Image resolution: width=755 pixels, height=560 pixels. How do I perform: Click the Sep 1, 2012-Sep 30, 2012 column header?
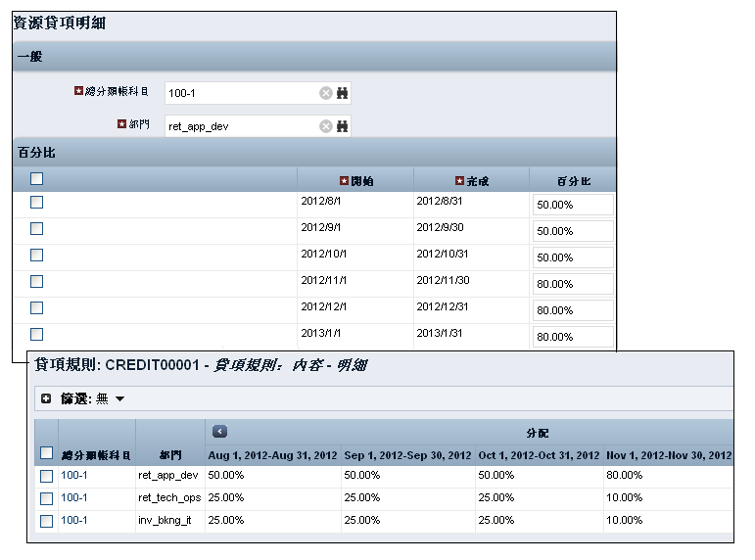click(x=407, y=455)
